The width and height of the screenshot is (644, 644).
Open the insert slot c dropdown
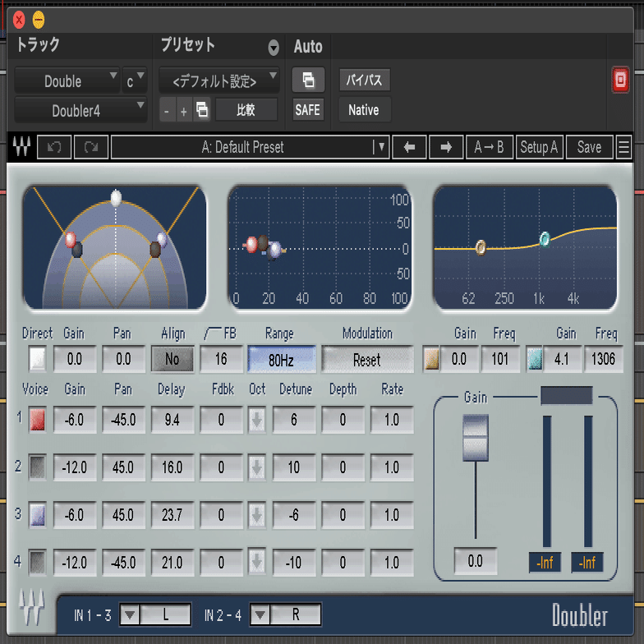click(x=135, y=80)
